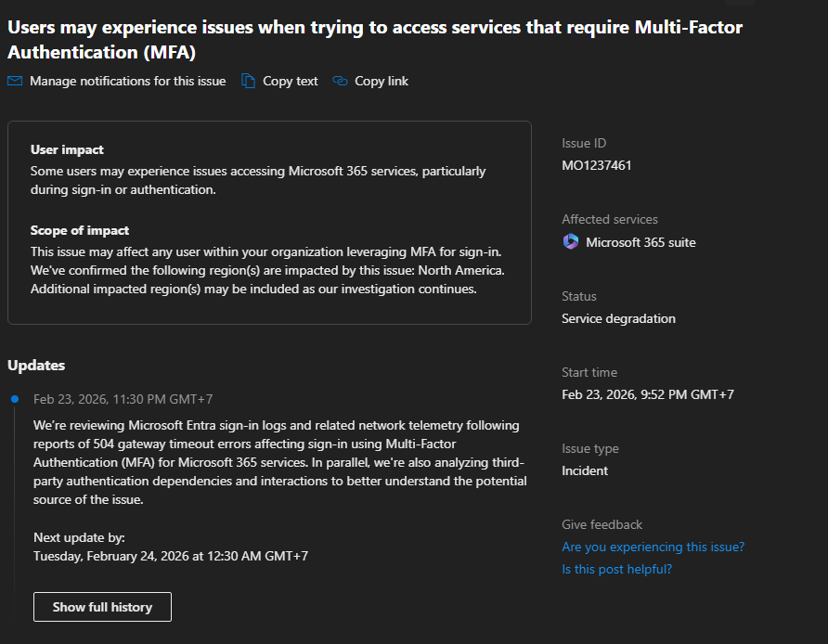
Task: Open Manage notifications for this issue
Action: coord(127,81)
